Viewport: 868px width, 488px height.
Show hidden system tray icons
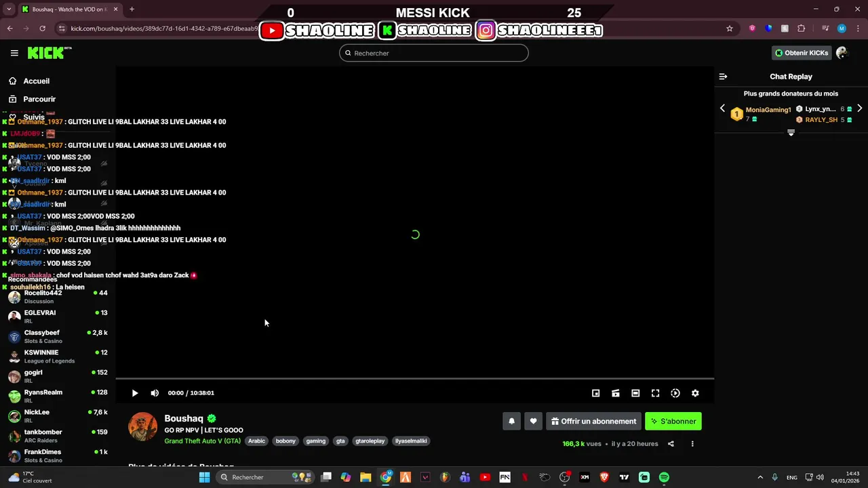[x=759, y=477]
